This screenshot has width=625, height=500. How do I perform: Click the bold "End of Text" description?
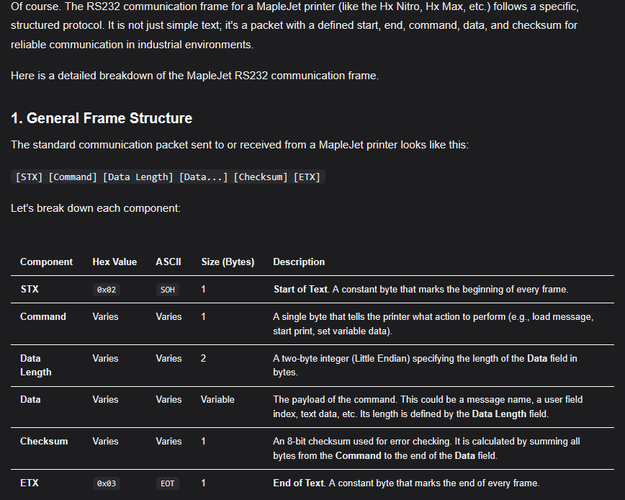(304, 483)
